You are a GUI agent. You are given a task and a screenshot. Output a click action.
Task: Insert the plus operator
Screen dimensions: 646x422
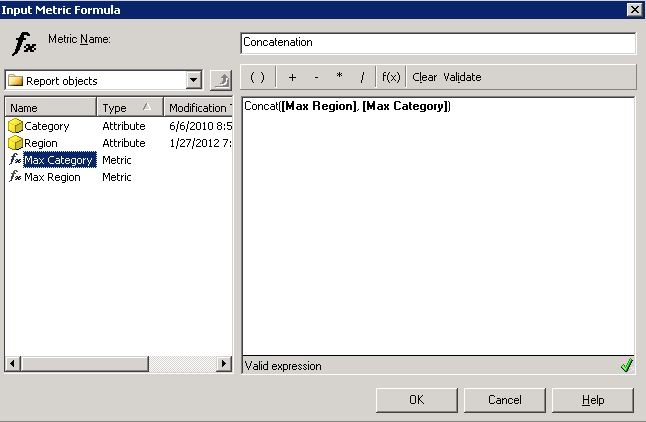(292, 77)
